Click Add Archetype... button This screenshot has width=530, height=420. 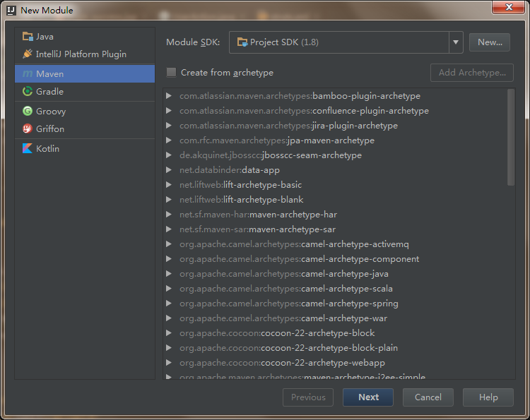click(x=472, y=73)
